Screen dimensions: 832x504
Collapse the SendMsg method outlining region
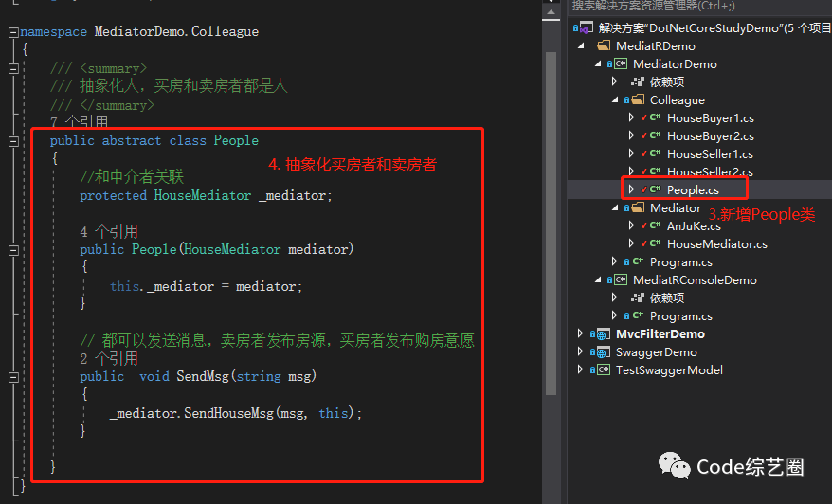(x=14, y=377)
